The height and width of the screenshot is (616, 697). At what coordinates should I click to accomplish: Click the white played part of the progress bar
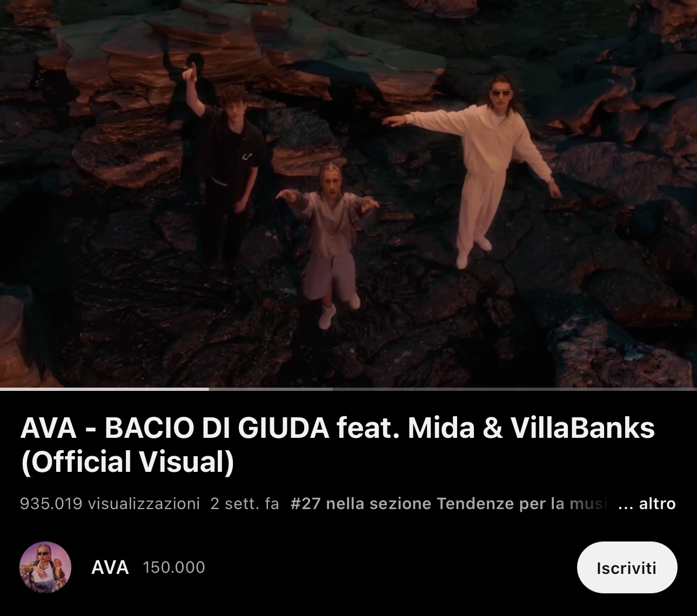pyautogui.click(x=104, y=389)
